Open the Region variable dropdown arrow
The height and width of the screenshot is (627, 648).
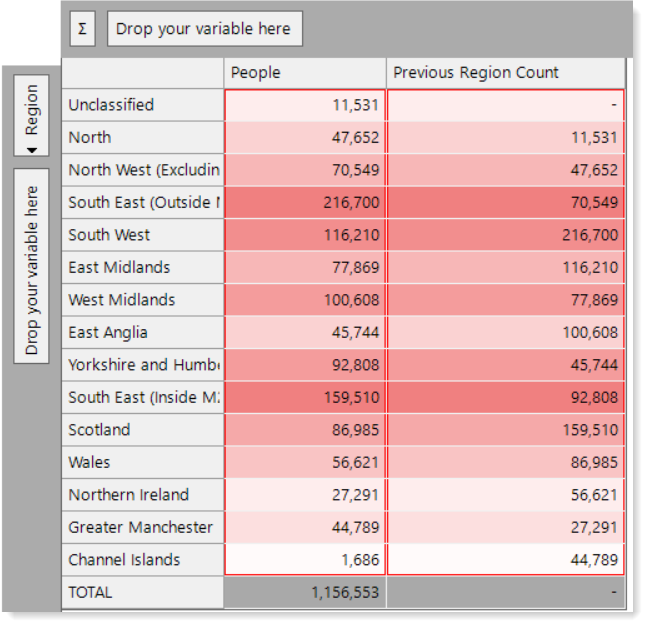32,150
